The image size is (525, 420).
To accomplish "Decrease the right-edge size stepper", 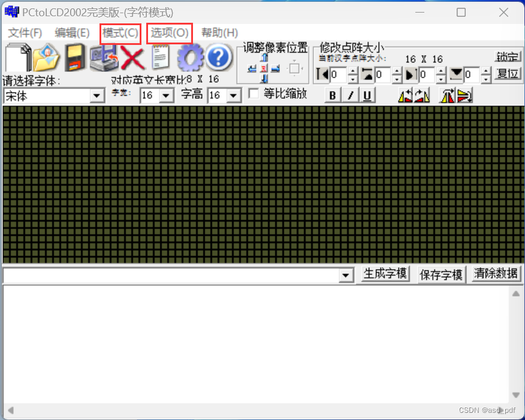I will tap(442, 78).
